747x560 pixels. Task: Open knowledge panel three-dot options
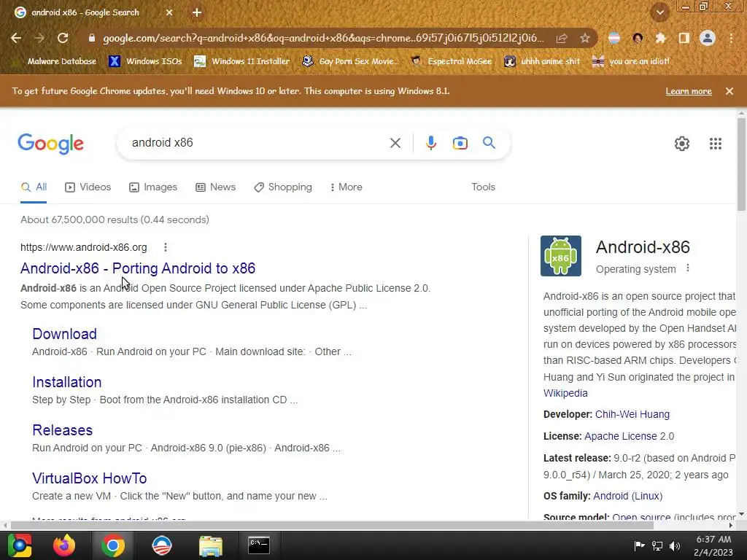(687, 268)
